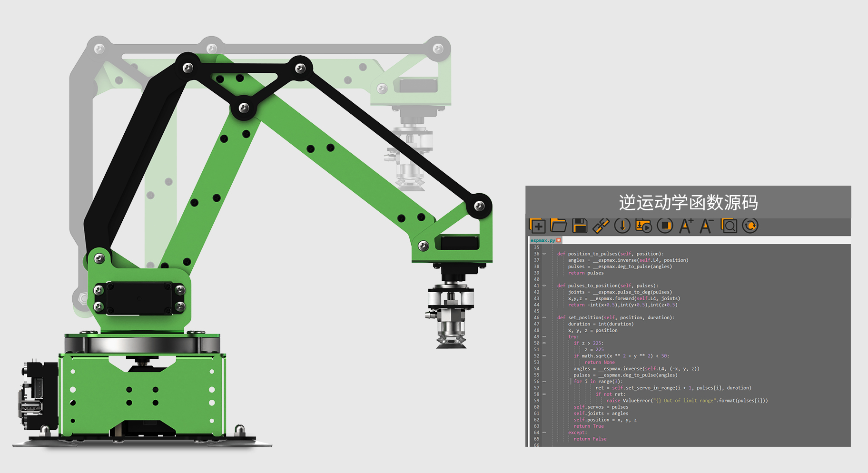Collapse the if not ret block at line 58
Image resolution: width=868 pixels, height=473 pixels.
tap(544, 394)
